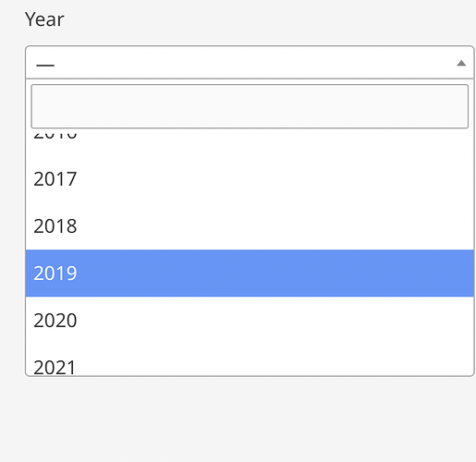
Task: Select 2017 from the Year list
Action: click(x=250, y=179)
